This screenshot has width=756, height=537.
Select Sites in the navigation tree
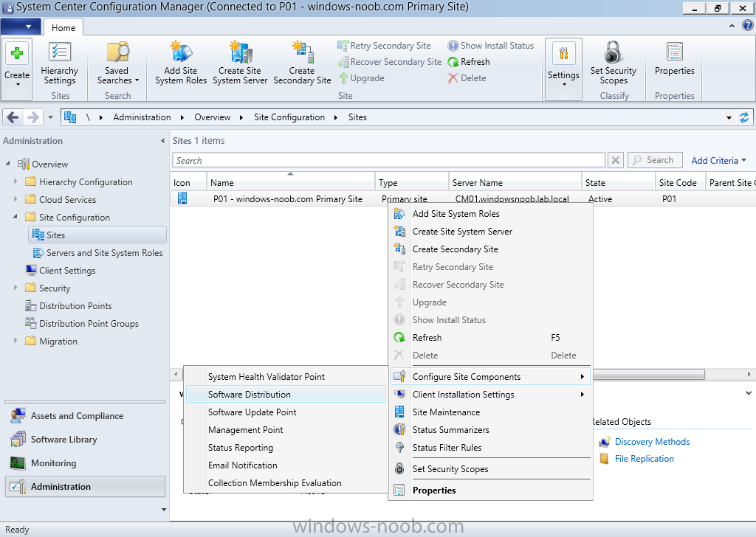(x=97, y=235)
